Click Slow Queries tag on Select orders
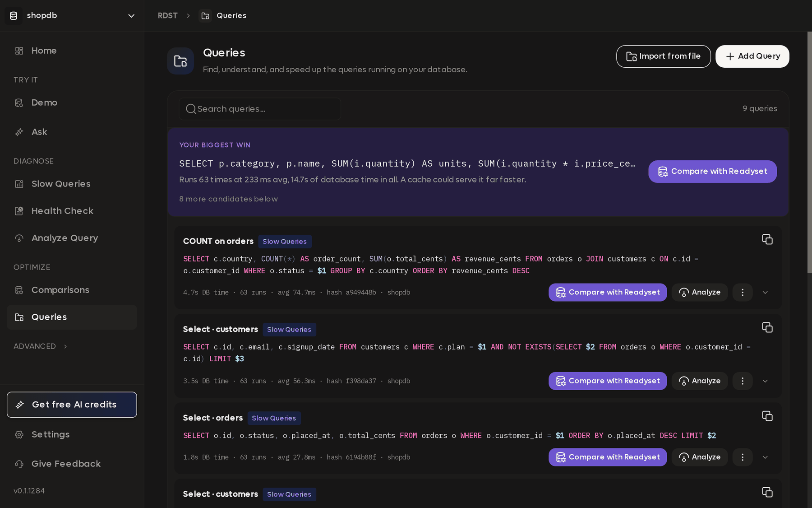This screenshot has height=508, width=812. pyautogui.click(x=274, y=418)
